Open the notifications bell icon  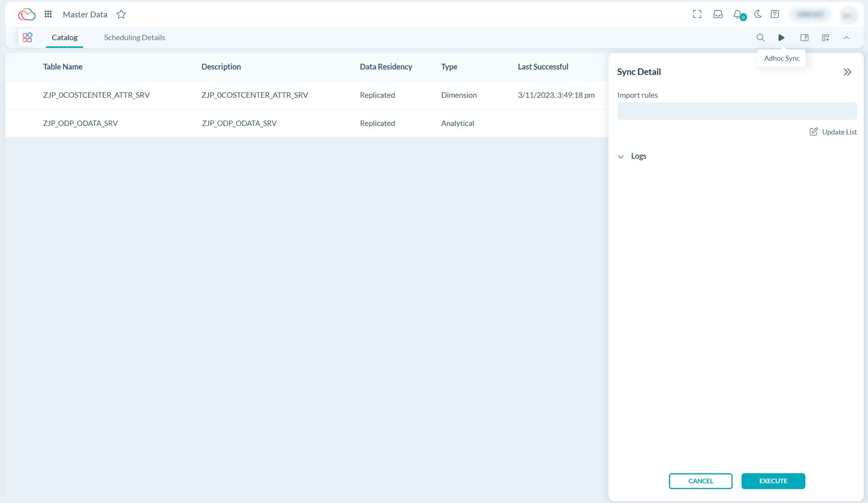pos(737,14)
